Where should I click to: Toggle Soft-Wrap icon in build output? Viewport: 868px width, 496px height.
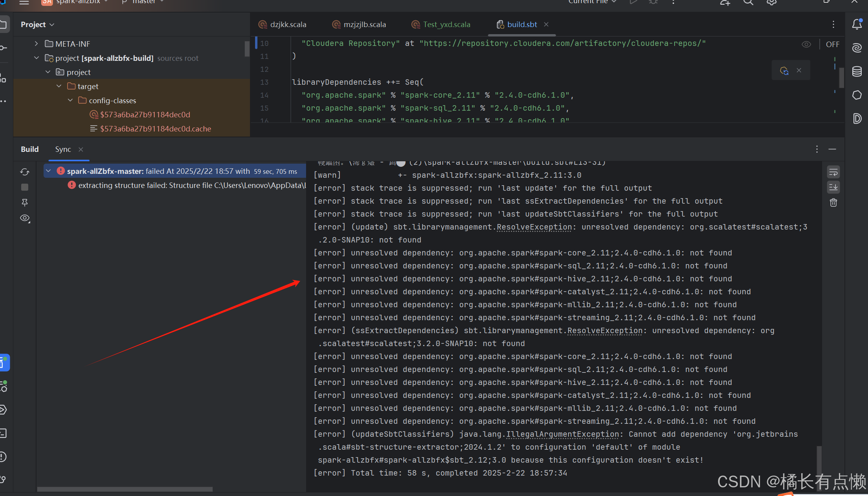[x=833, y=172]
